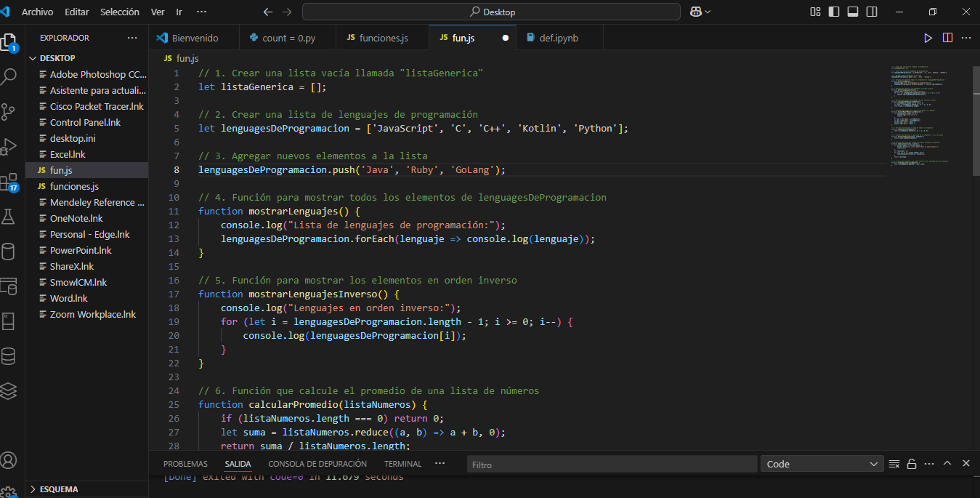Switch to the CONSOLA DE DEPURACIÓN tab
Viewport: 980px width, 498px height.
click(317, 464)
